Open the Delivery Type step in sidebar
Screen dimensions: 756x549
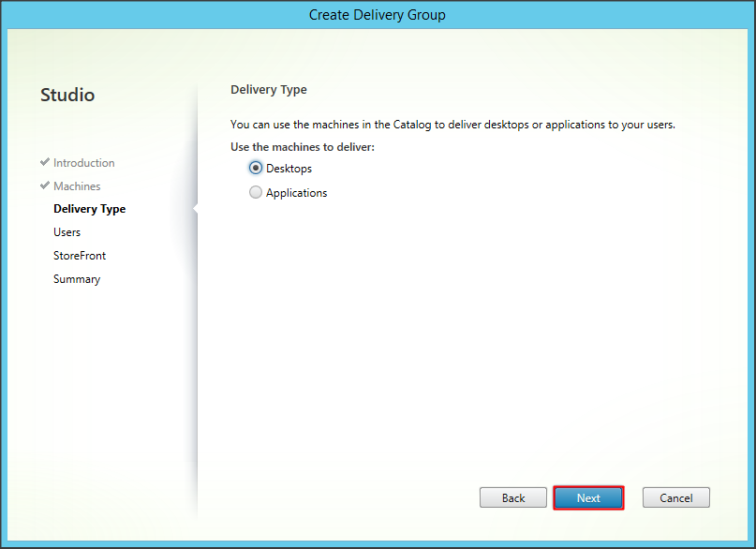(89, 209)
